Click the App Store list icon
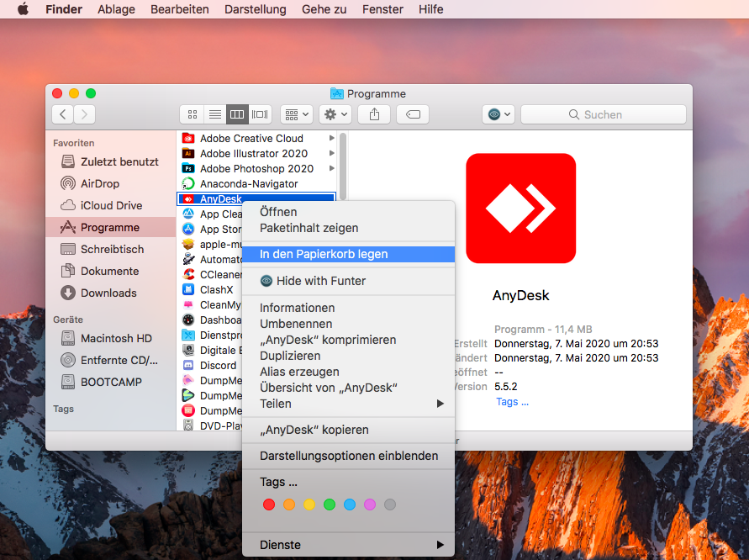 coord(188,230)
